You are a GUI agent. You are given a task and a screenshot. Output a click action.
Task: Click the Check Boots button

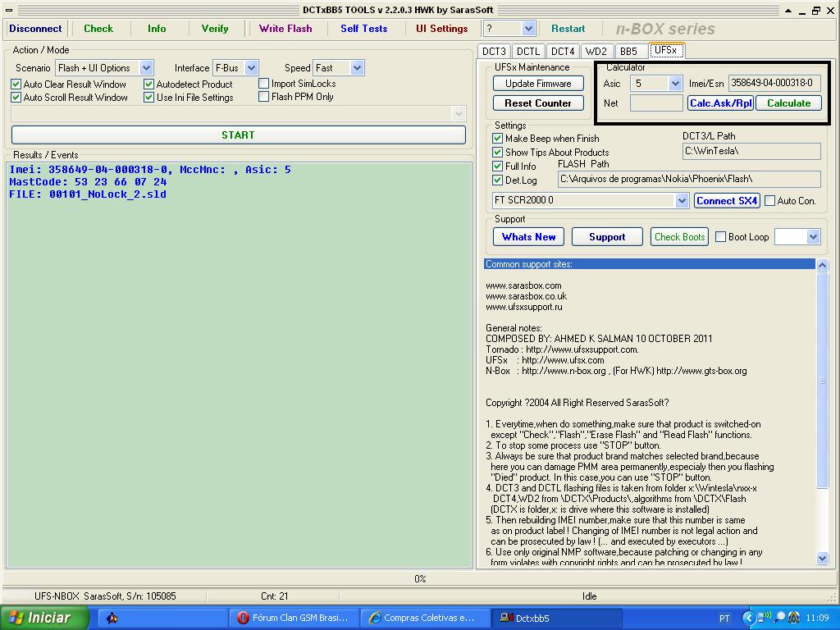[x=680, y=237]
